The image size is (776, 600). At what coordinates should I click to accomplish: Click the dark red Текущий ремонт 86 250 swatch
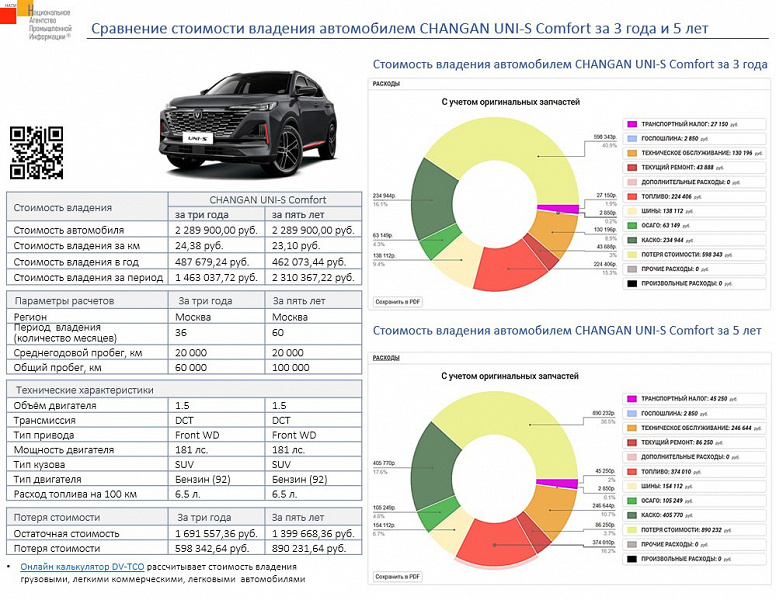pos(632,442)
